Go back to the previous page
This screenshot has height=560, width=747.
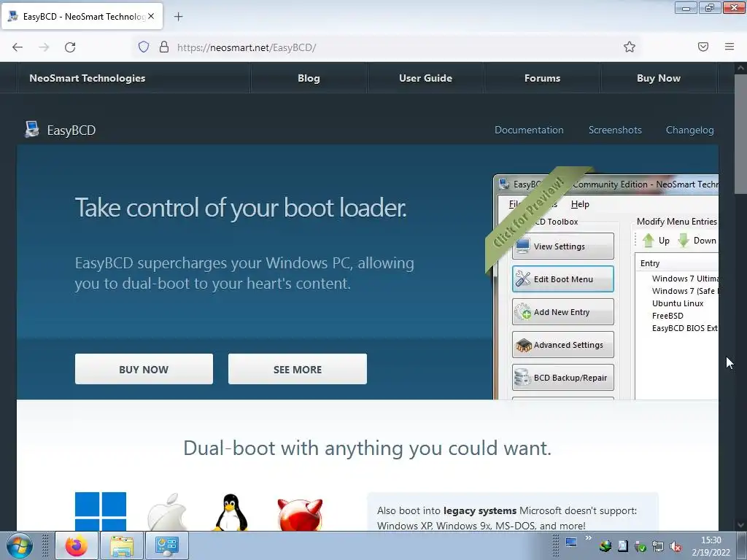18,47
